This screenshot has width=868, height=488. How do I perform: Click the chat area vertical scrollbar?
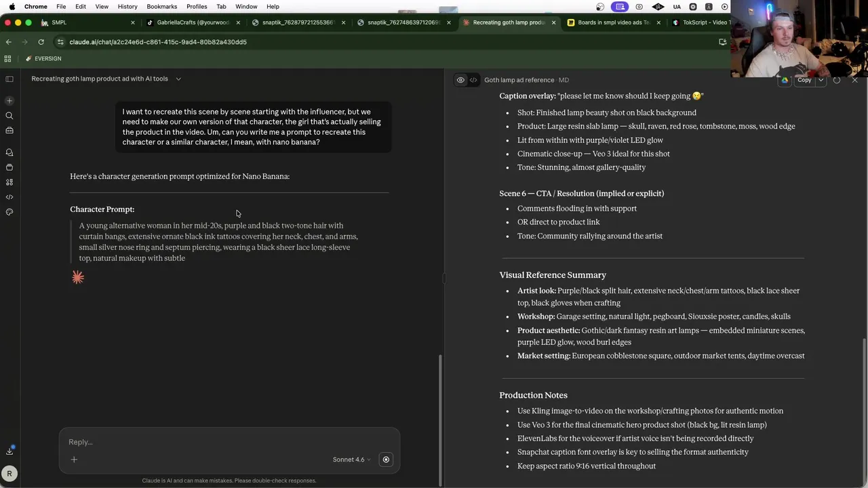pos(441,420)
